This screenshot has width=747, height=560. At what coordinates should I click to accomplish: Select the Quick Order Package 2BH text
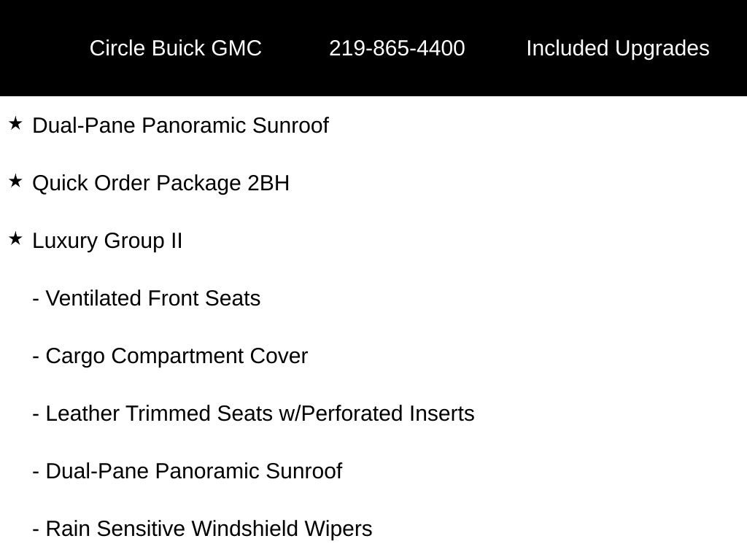coord(161,184)
